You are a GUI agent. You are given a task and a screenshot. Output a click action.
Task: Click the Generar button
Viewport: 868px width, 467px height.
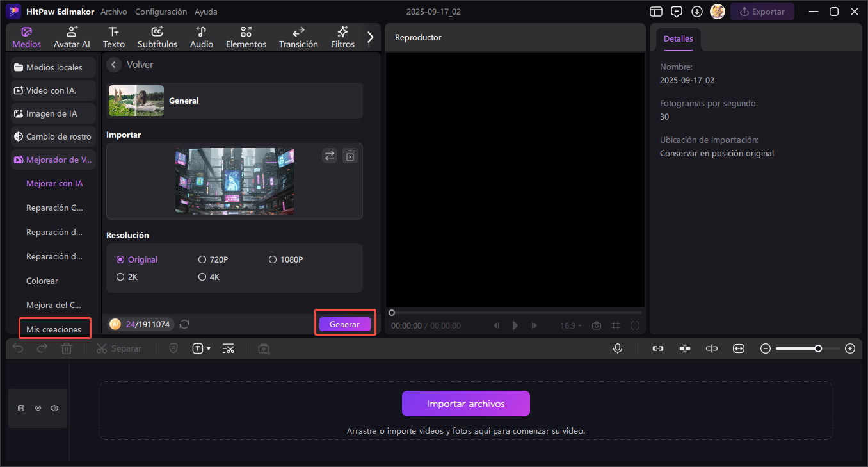pos(344,324)
